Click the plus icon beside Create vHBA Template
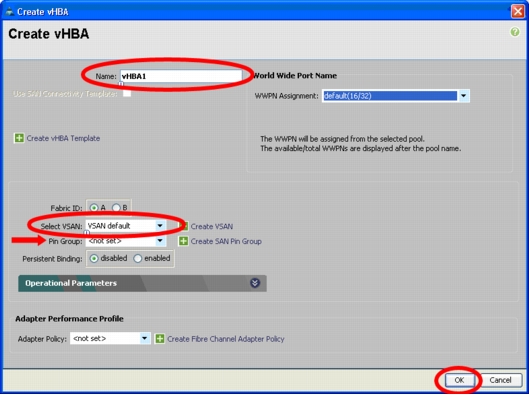529x395 pixels. [19, 138]
